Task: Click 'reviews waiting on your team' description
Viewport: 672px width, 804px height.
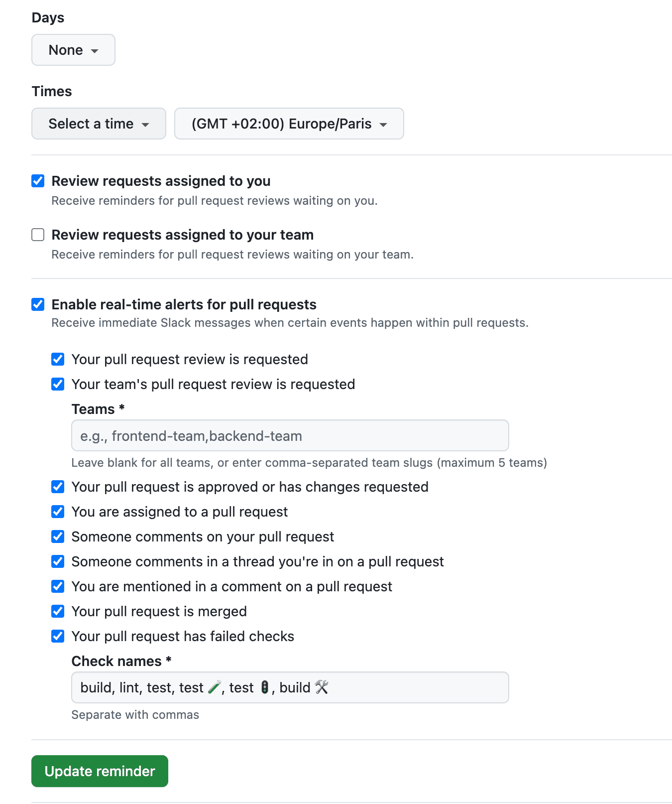Action: tap(232, 255)
